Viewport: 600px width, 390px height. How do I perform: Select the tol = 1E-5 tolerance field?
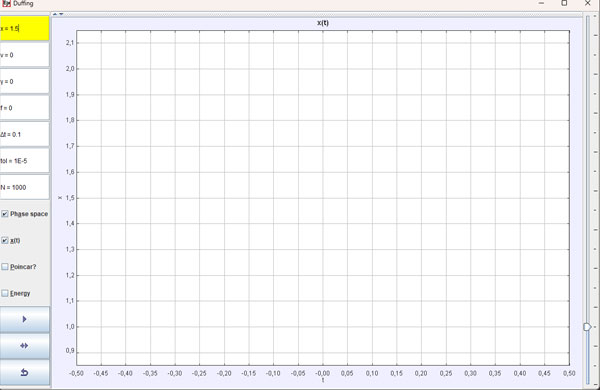[24, 161]
